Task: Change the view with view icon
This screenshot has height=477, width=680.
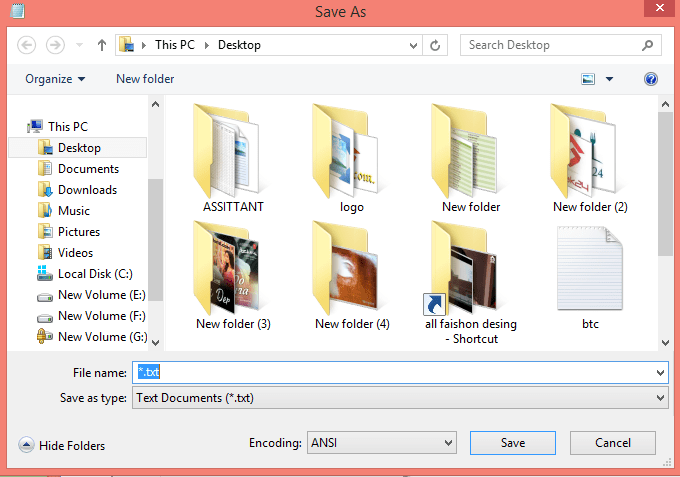Action: [x=588, y=79]
